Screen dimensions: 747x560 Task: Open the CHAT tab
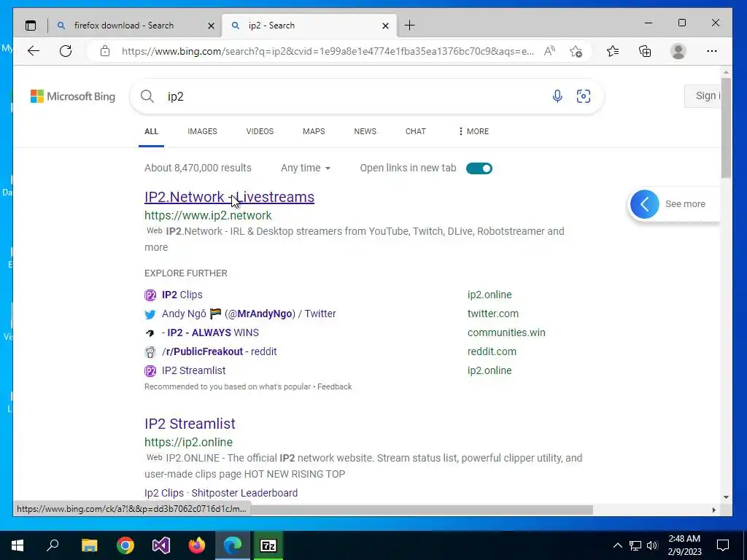point(415,131)
